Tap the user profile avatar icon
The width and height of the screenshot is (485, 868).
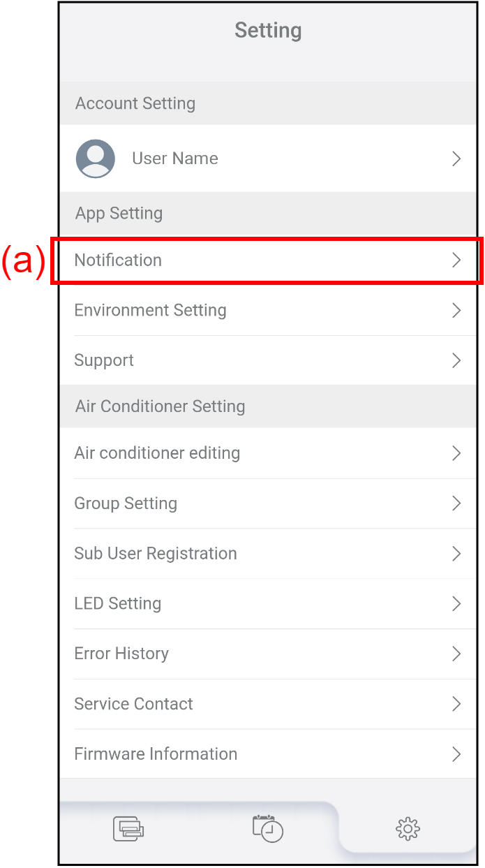click(96, 159)
